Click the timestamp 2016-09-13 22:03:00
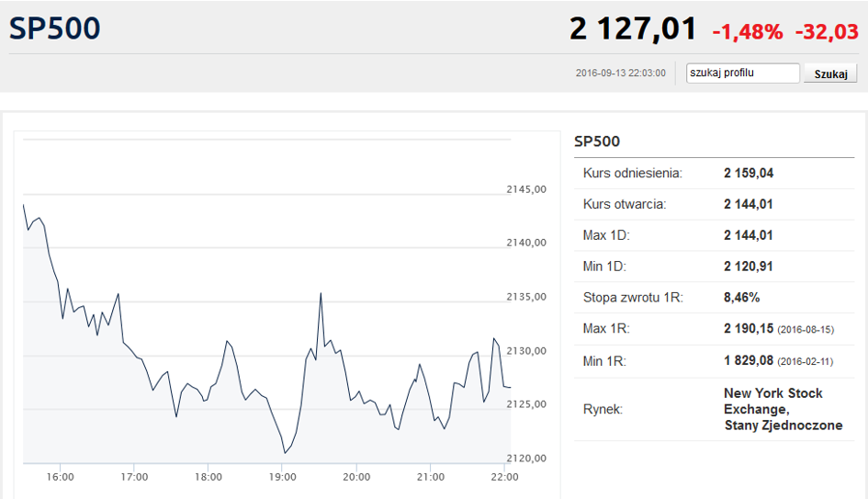The width and height of the screenshot is (868, 499). [621, 74]
